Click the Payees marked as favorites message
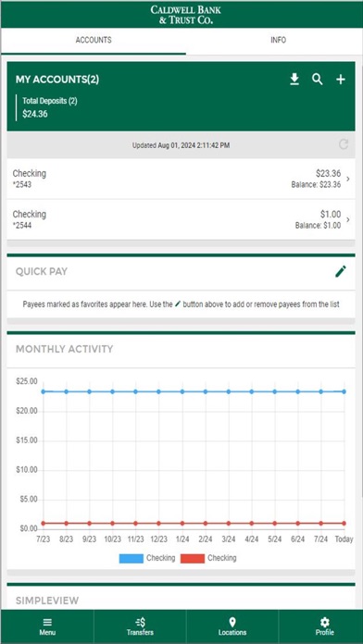Screen dimensions: 363x644 (181, 304)
